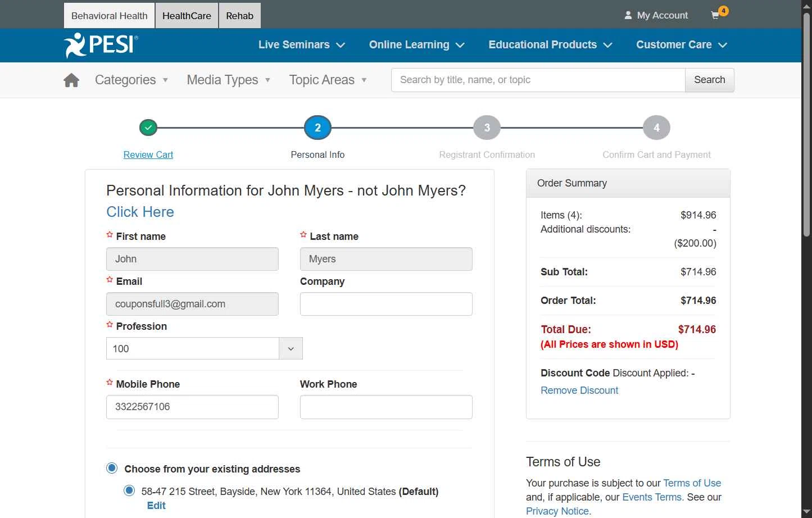Click the step 4 circle
This screenshot has width=812, height=518.
point(656,128)
